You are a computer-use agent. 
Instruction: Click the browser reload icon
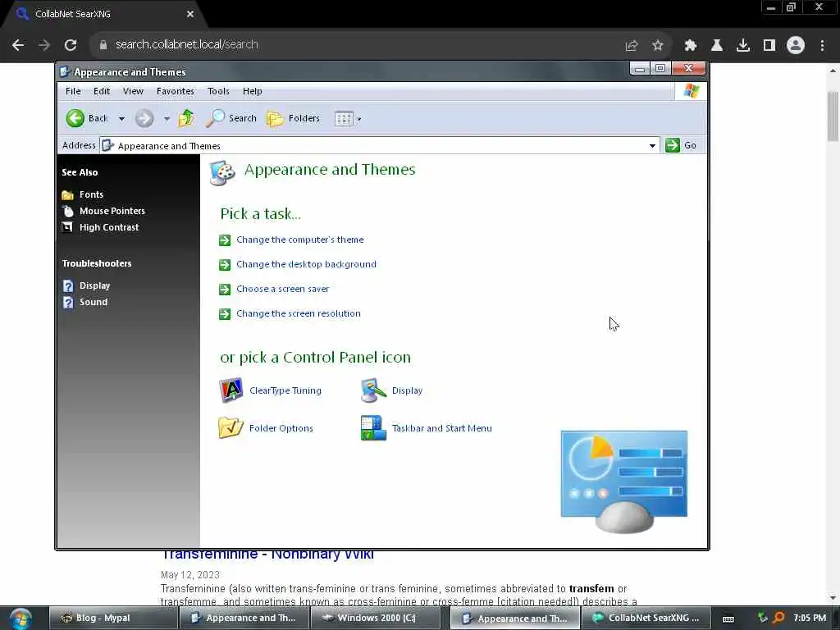(x=71, y=45)
